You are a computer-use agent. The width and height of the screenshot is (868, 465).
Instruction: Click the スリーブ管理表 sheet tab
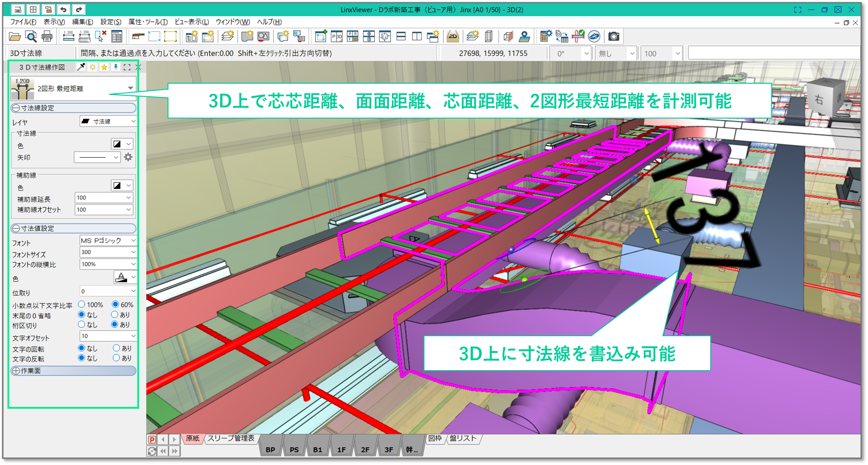231,438
